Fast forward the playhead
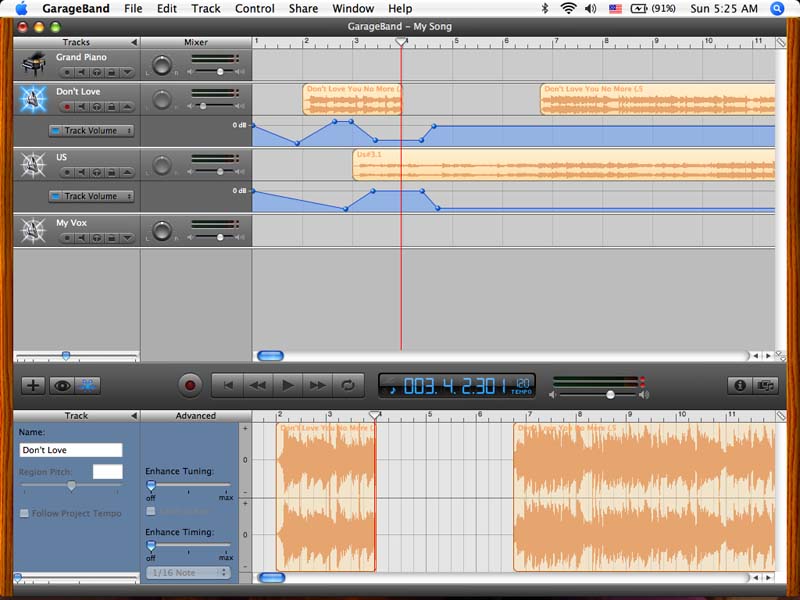This screenshot has height=600, width=800. (x=317, y=385)
